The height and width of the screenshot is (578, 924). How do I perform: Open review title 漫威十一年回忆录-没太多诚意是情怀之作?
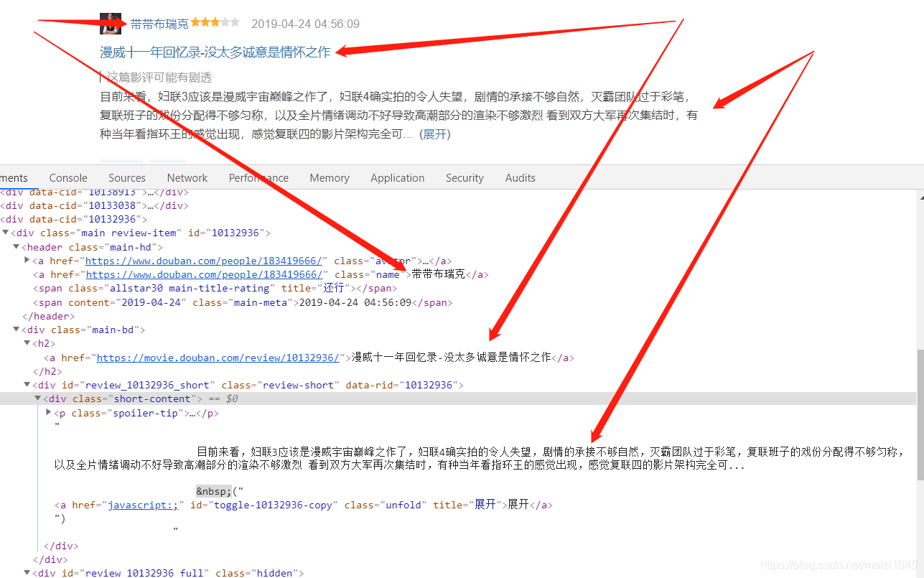(x=215, y=52)
